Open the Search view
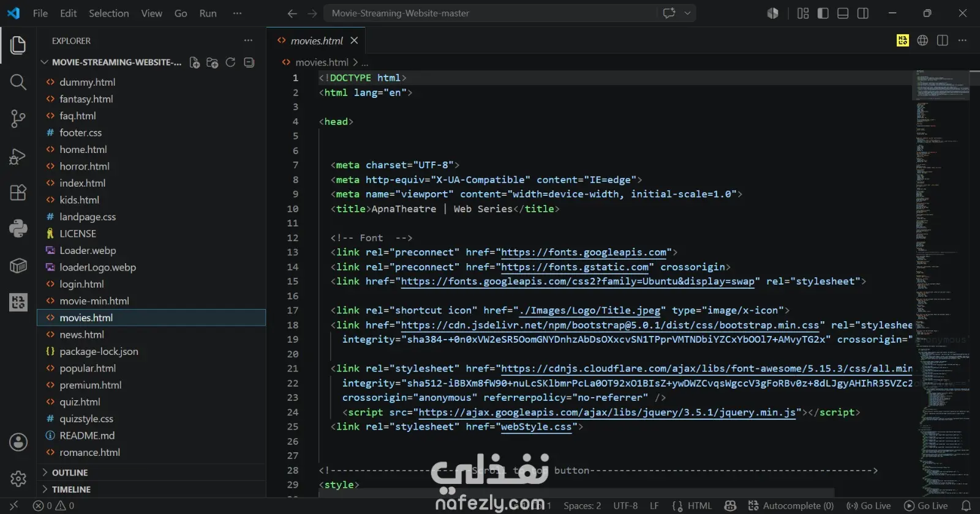This screenshot has height=514, width=980. tap(18, 82)
